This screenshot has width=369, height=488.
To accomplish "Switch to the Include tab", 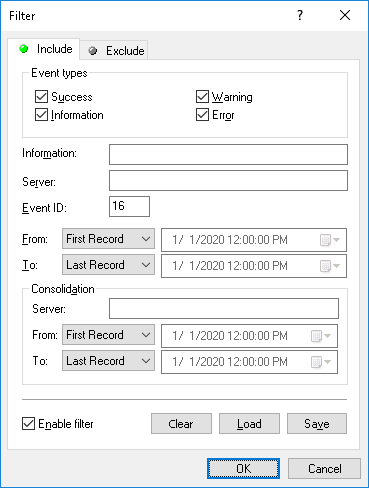I will tap(44, 49).
